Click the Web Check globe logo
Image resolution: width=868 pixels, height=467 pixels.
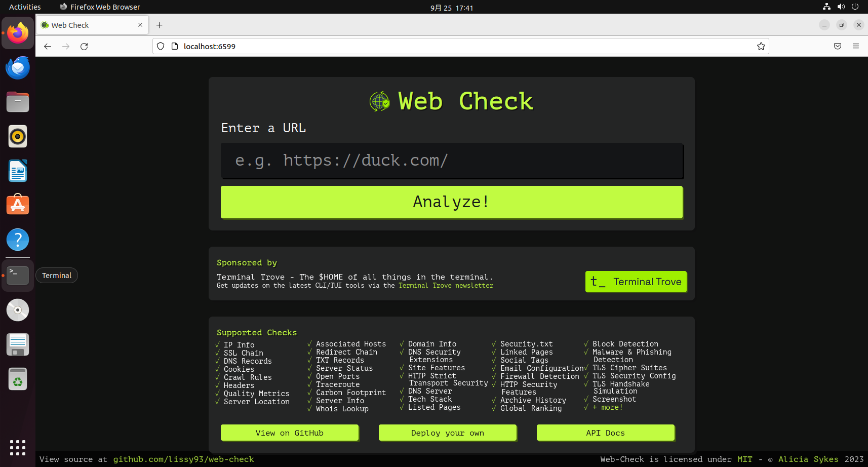click(x=379, y=101)
